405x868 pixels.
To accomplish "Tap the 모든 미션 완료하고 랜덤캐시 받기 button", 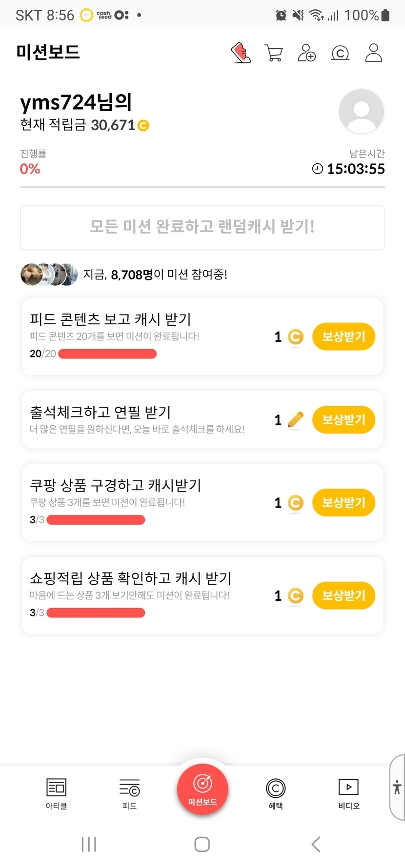I will click(202, 227).
